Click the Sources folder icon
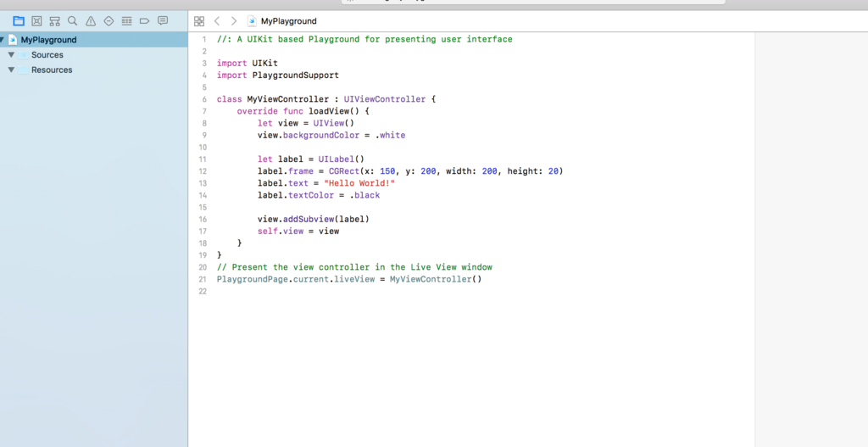Screen dimensions: 868x447 (23, 55)
